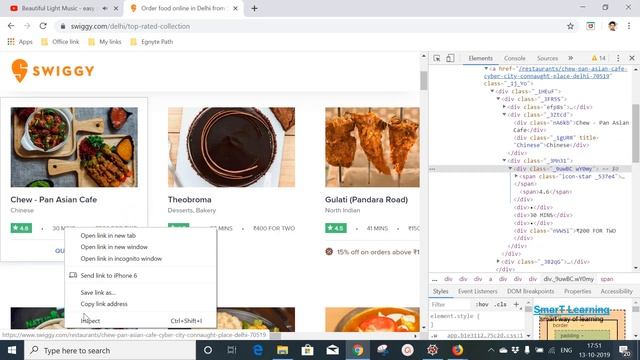Open the DOM Breakpoints pane tab
640x360 pixels.
point(531,291)
